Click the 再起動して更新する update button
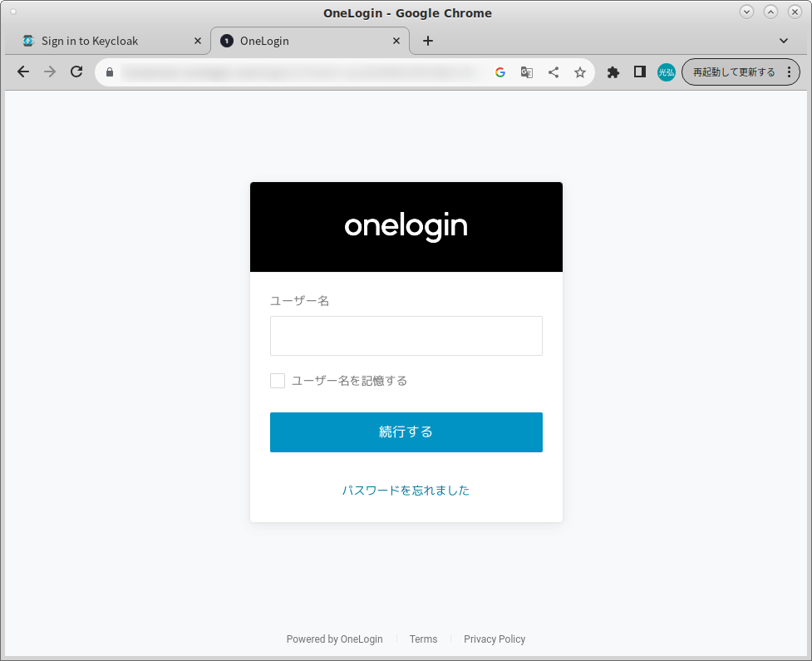812x661 pixels. [734, 72]
